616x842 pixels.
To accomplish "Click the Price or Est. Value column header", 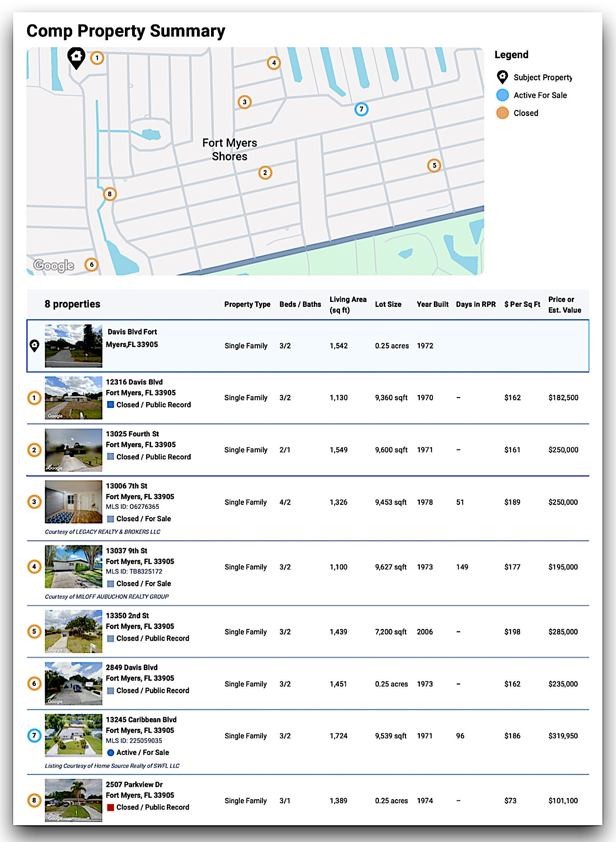I will [564, 305].
